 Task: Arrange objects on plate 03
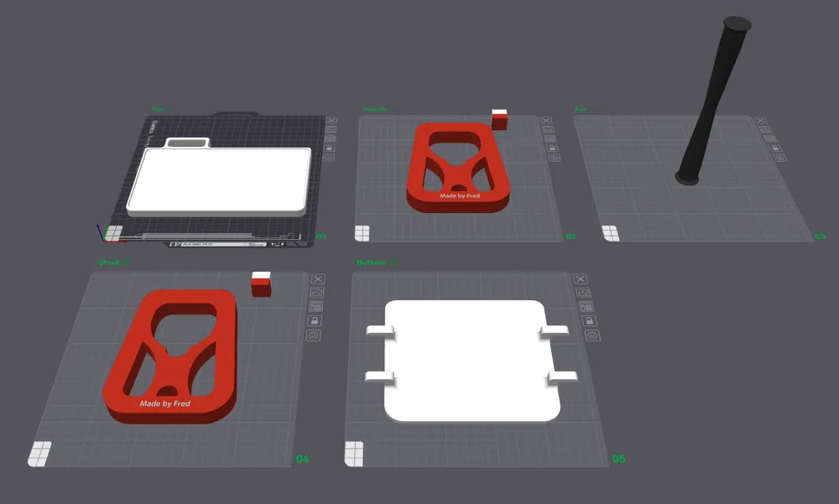[770, 138]
